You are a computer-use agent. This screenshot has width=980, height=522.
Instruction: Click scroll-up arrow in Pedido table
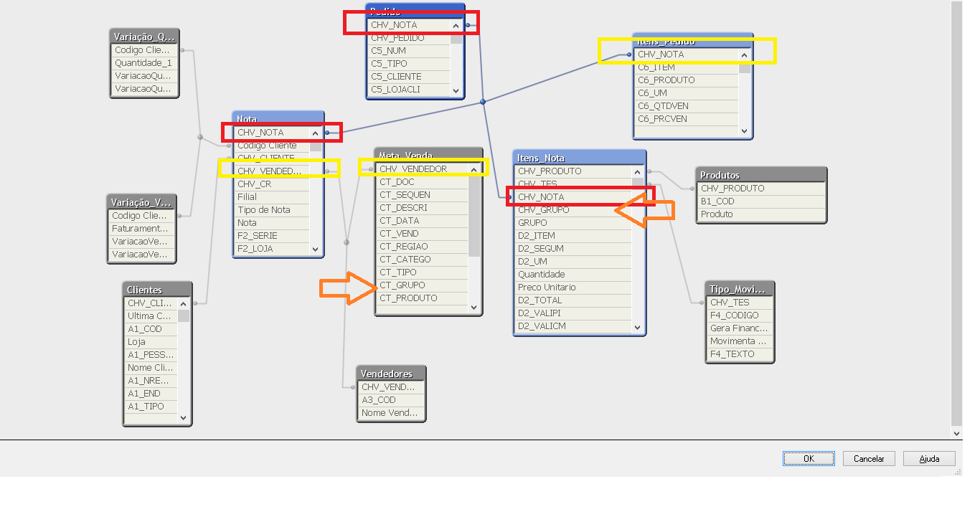[456, 25]
